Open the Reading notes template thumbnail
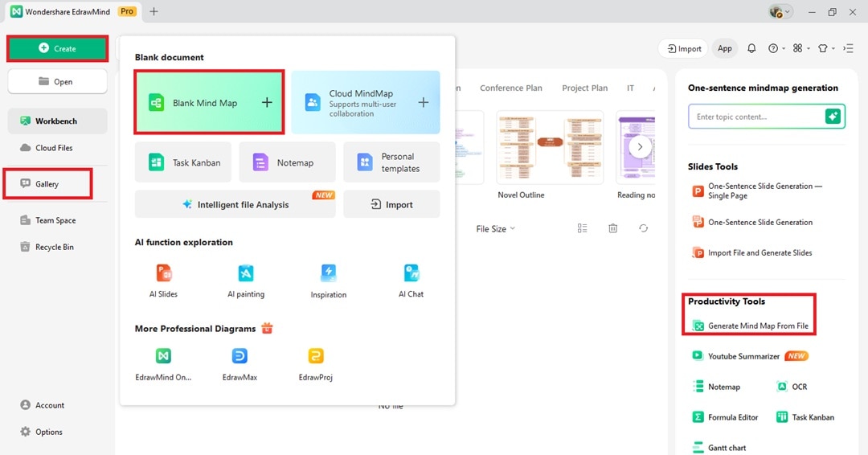Viewport: 868px width, 455px height. (636, 147)
